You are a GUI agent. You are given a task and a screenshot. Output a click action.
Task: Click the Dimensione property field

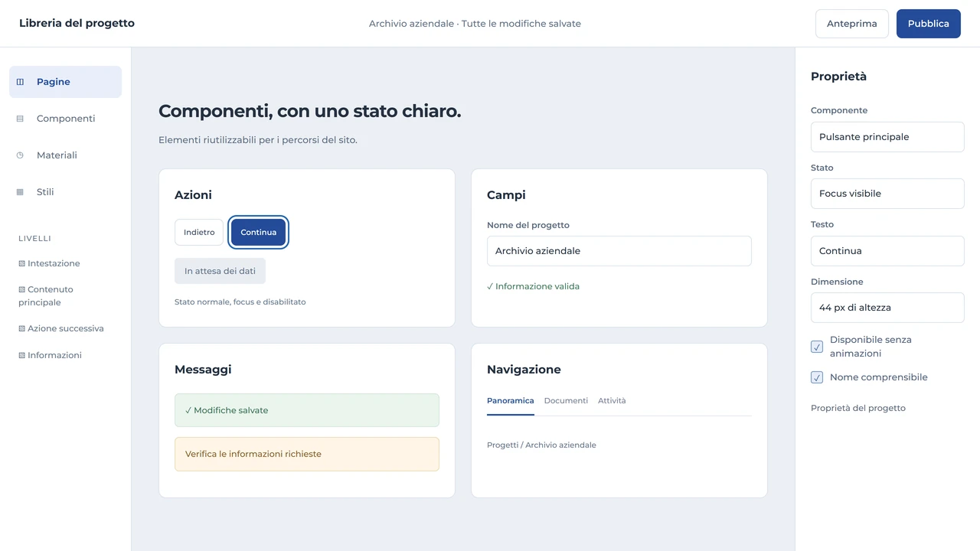click(887, 308)
